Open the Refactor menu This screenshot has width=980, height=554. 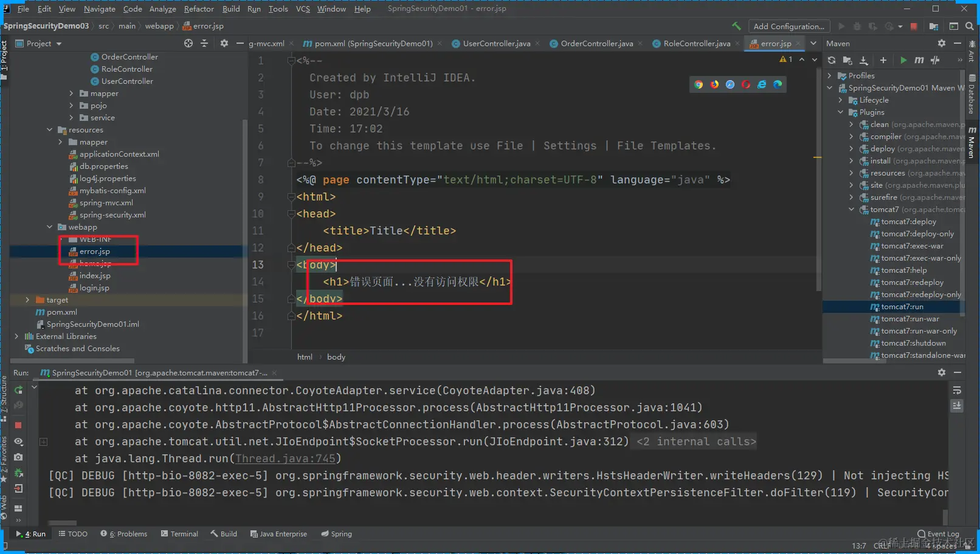(199, 9)
